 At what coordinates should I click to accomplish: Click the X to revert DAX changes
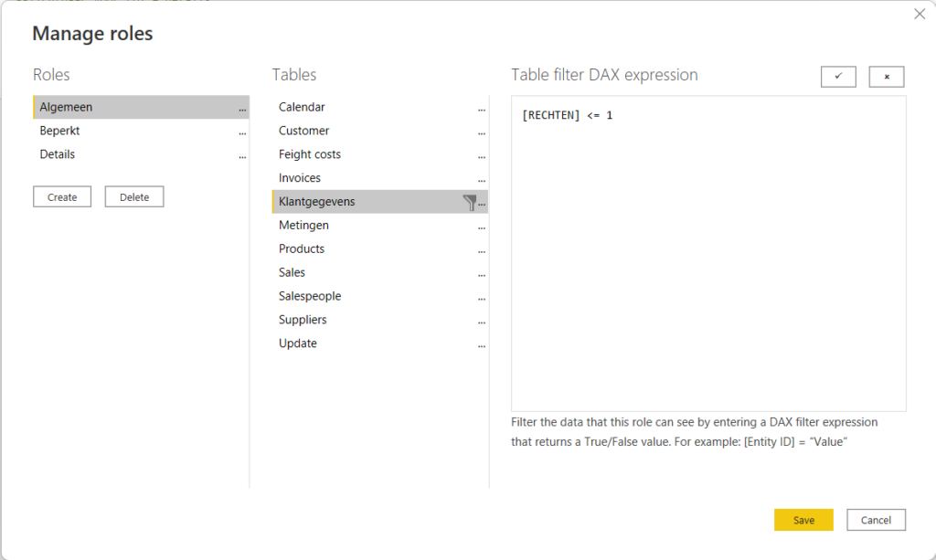coord(886,77)
